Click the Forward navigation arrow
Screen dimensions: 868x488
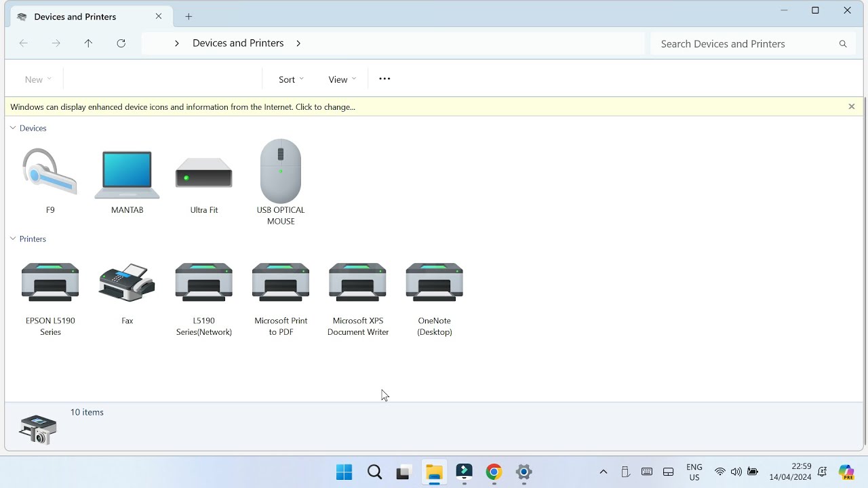coord(56,43)
